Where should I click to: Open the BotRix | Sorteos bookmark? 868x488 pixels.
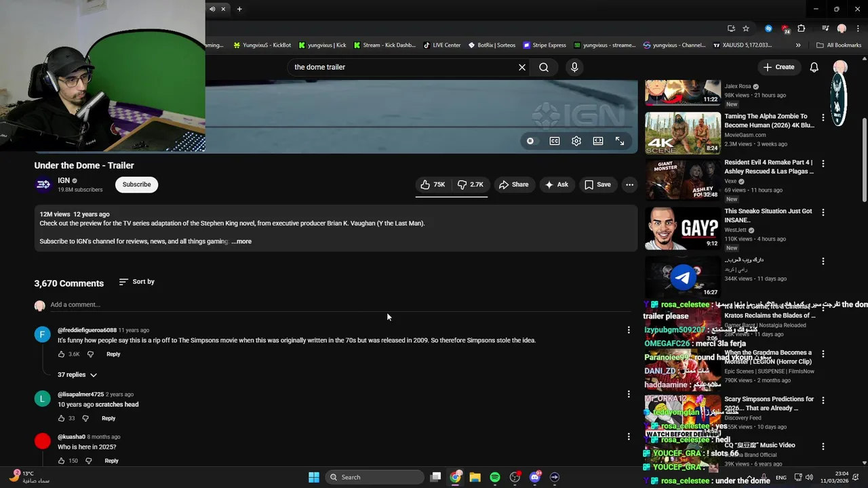(492, 45)
